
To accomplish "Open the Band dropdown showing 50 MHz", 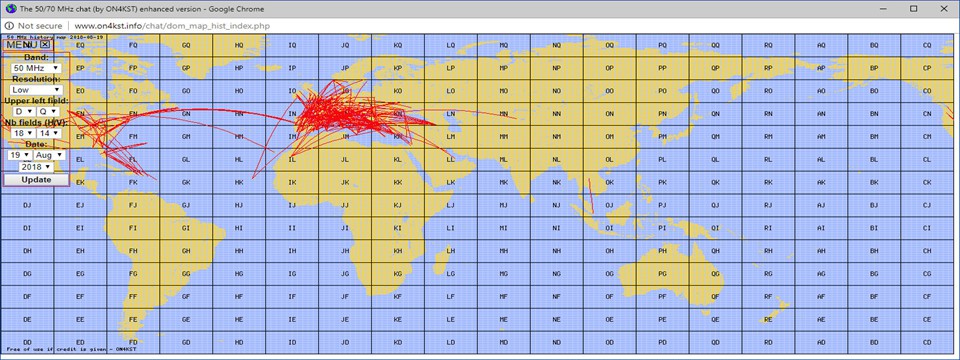I will pos(37,68).
